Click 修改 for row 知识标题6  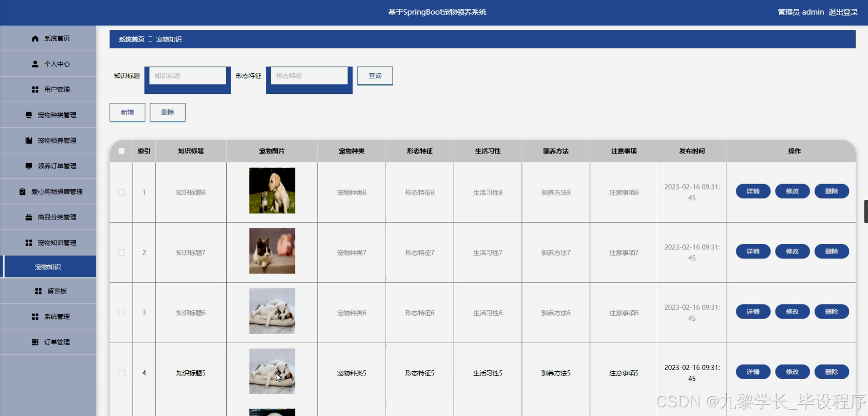[x=792, y=312]
